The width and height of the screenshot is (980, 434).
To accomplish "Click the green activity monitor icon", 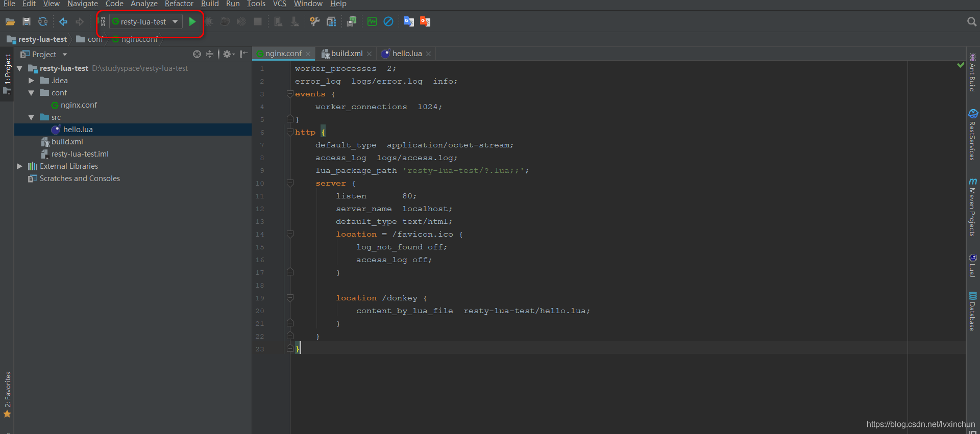I will pos(372,21).
